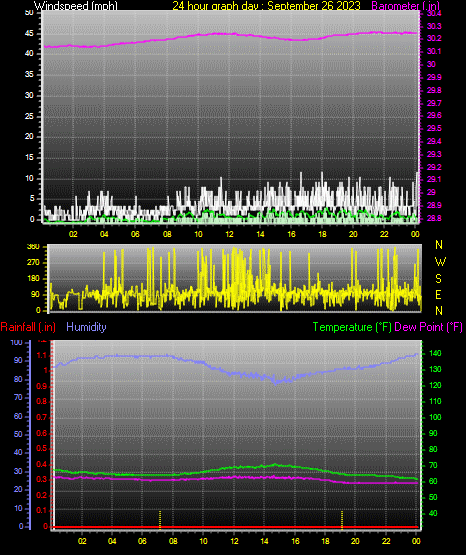Click the 100 humidity scale value
Screen dimensions: 466x555
[17, 343]
